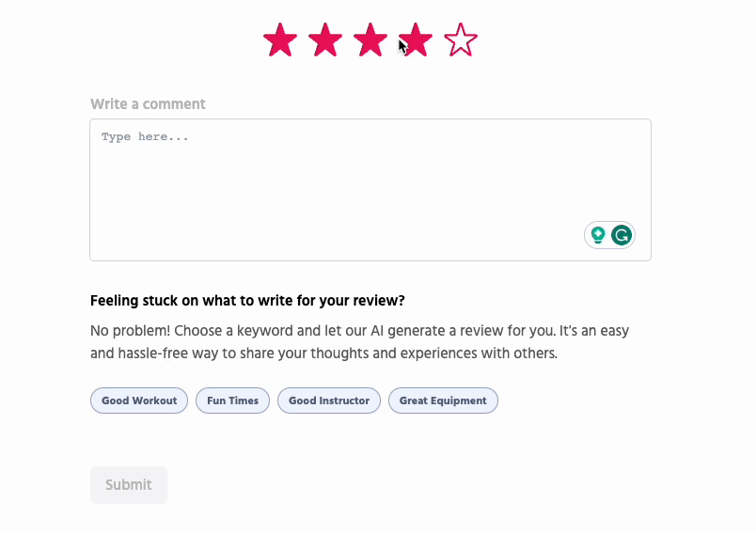Give five stars via the empty star
Viewport: 756px width, 534px height.
click(x=461, y=41)
